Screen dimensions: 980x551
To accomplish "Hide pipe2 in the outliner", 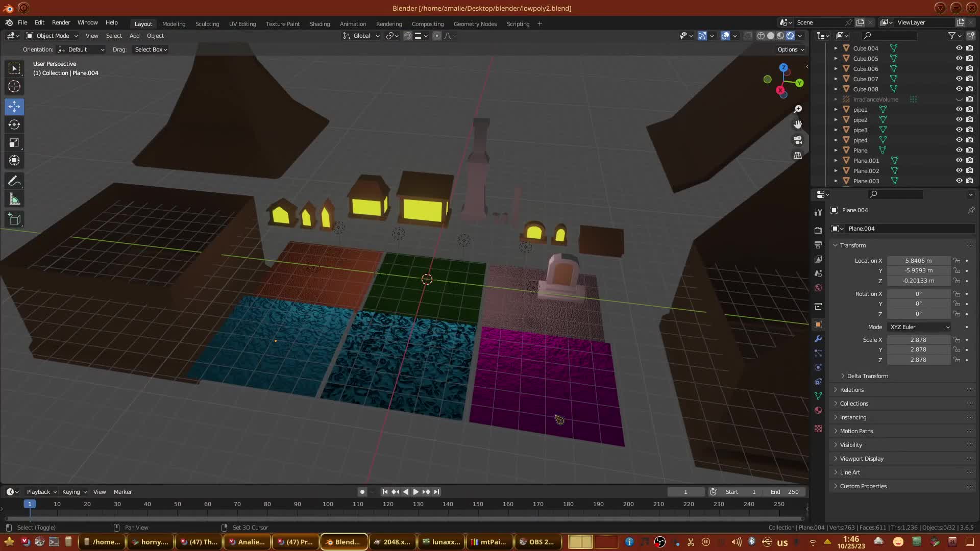I will (959, 120).
